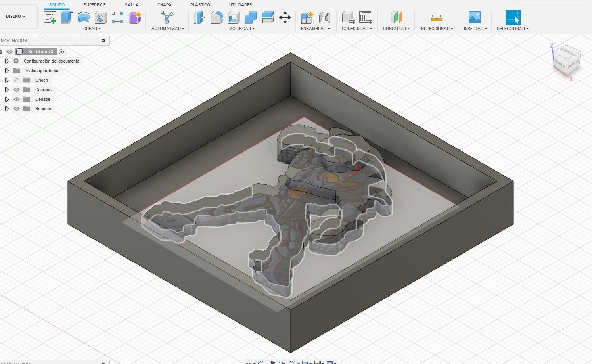Open the MODIFICAR dropdown menu

coord(241,28)
